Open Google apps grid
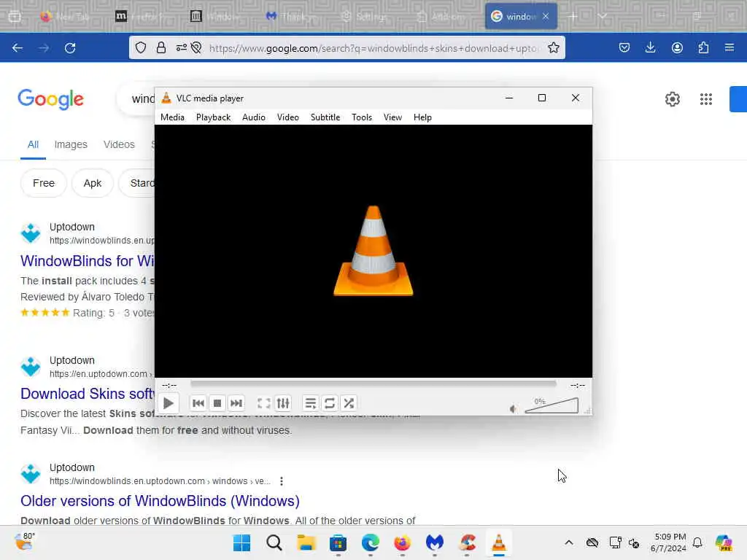The width and height of the screenshot is (747, 560). 706,99
